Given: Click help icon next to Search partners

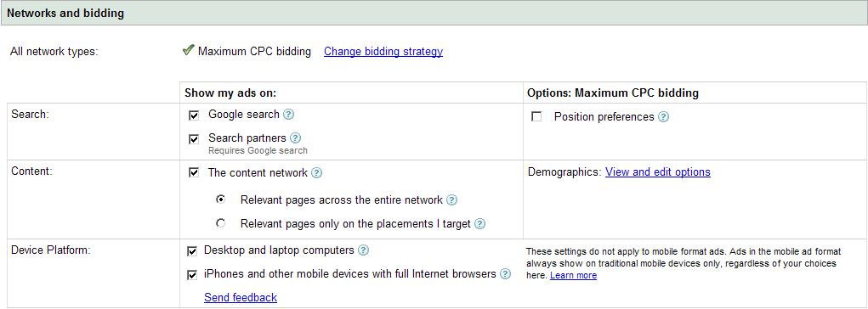Looking at the screenshot, I should (296, 138).
